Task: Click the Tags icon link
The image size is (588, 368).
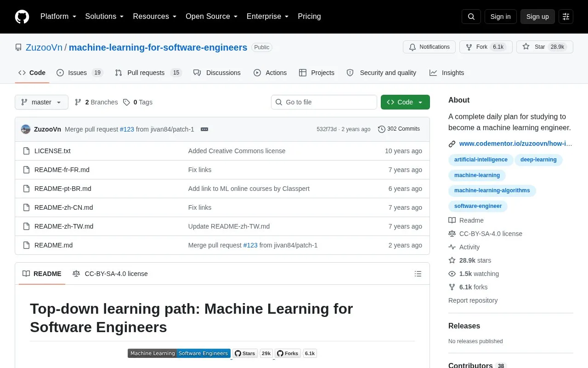Action: (x=138, y=102)
